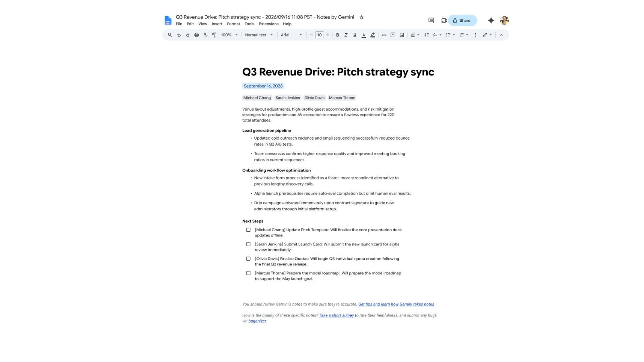Open the Normal text style dropdown
This screenshot has width=644, height=362.
point(259,35)
